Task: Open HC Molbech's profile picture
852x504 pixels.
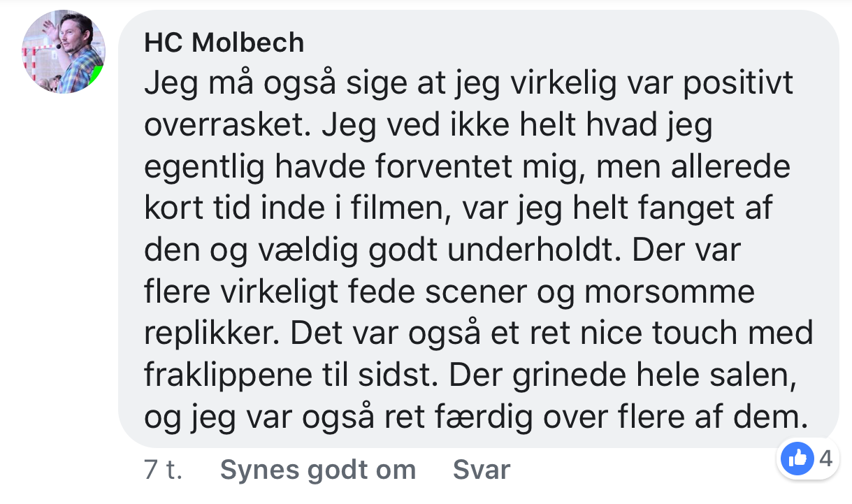Action: pos(64,52)
